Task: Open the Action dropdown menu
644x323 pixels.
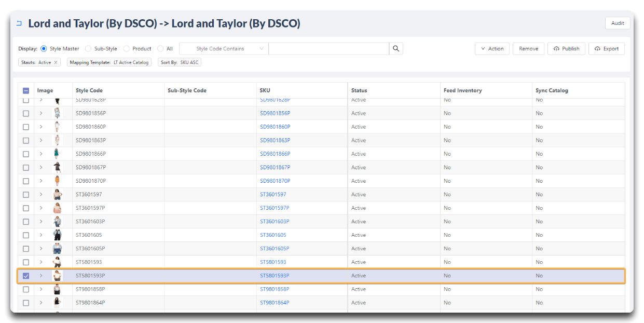Action: click(492, 48)
